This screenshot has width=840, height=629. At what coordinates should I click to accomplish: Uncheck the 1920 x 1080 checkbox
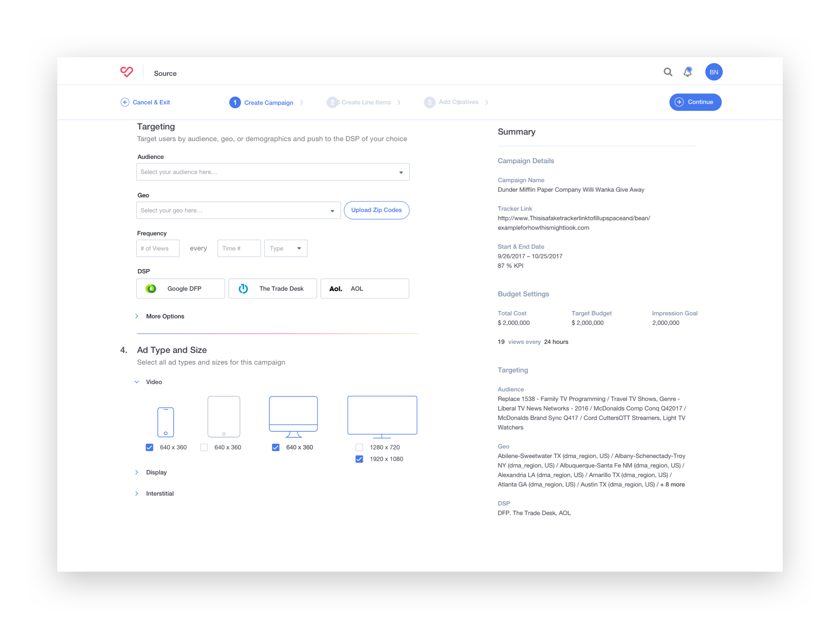359,459
